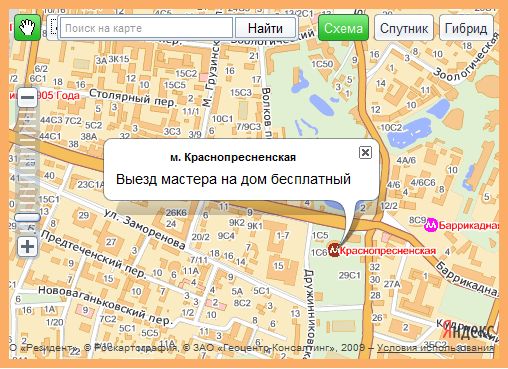Click building number 23C1A

[x=91, y=184]
